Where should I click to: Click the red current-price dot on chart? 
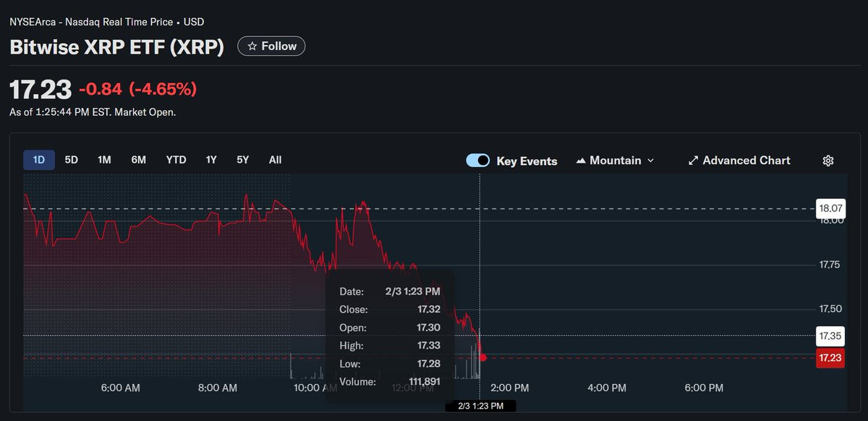coord(482,357)
